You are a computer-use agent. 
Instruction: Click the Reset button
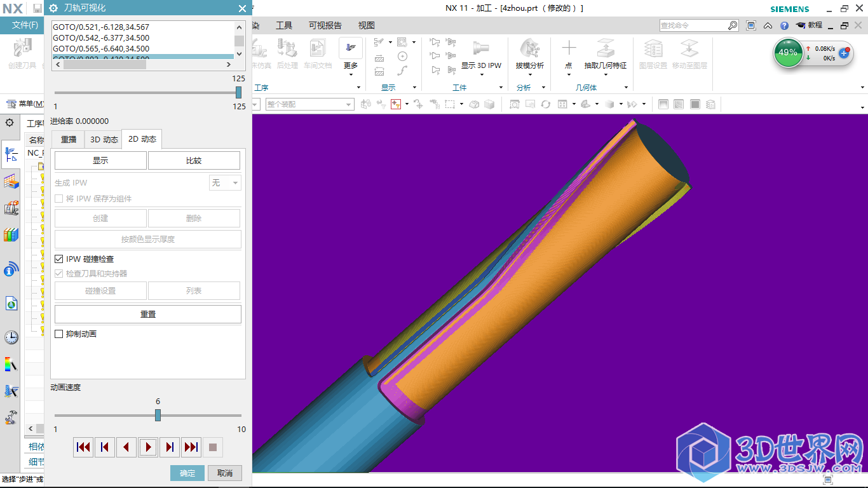pyautogui.click(x=148, y=314)
